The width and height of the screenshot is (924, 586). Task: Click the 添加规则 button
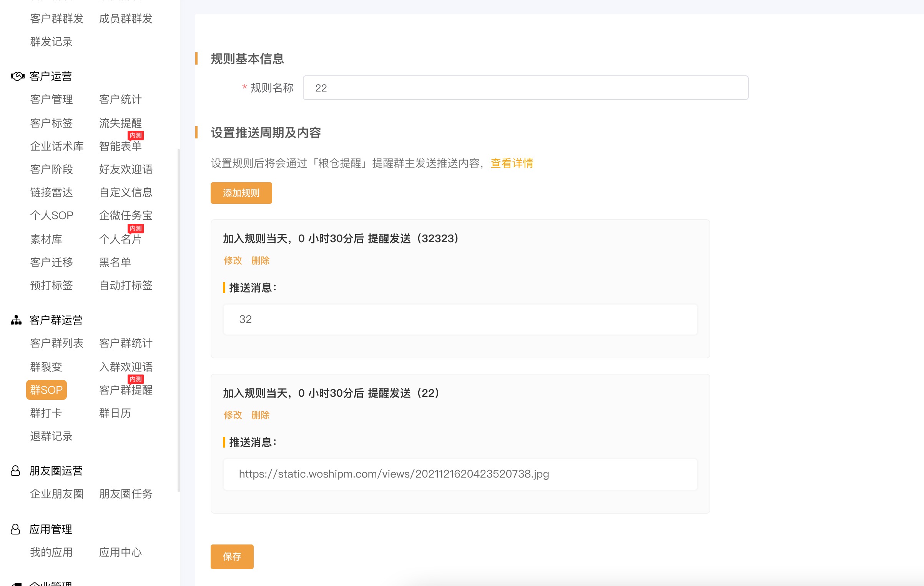coord(241,193)
